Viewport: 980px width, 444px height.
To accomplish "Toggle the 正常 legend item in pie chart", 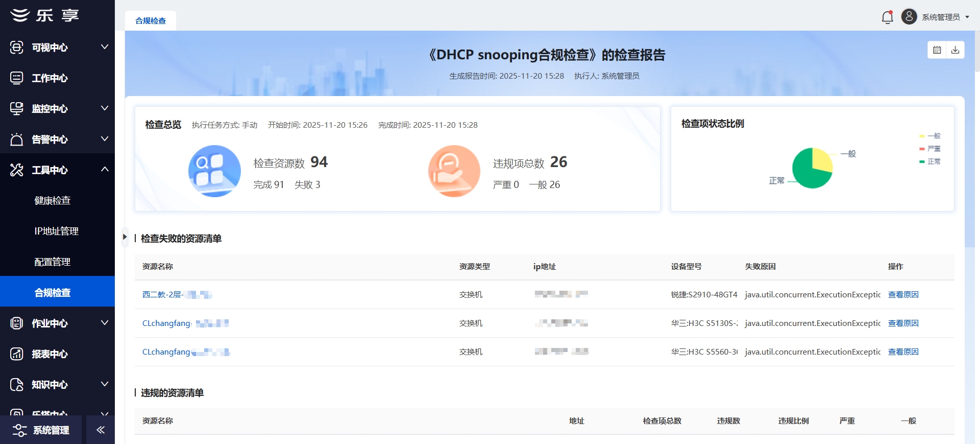I will (x=929, y=161).
